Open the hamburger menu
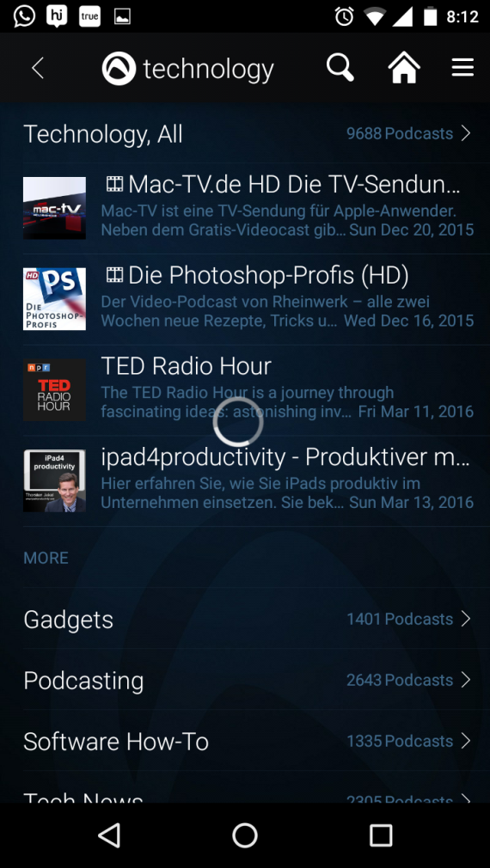Viewport: 490px width, 868px height. click(x=462, y=68)
